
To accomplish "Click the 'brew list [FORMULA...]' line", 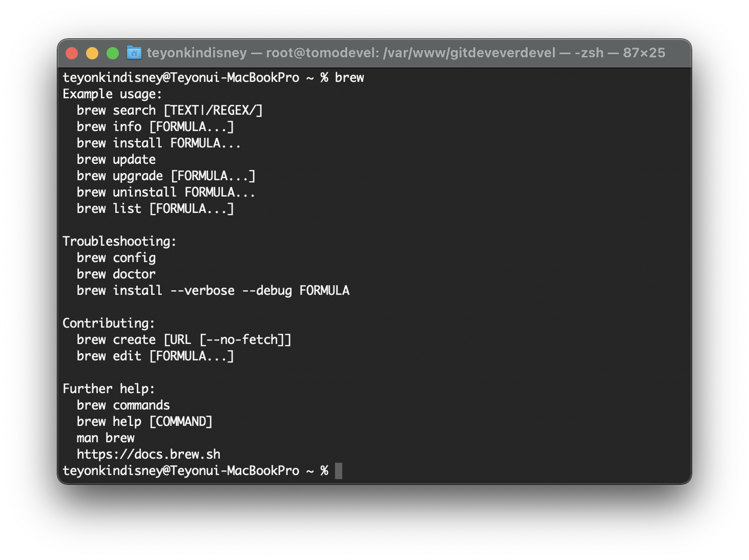I will coord(155,208).
